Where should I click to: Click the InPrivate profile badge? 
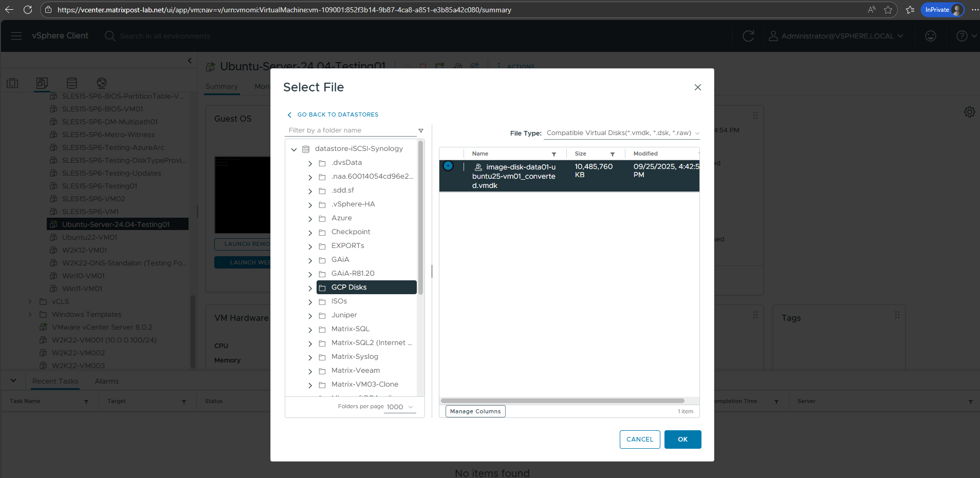click(942, 10)
